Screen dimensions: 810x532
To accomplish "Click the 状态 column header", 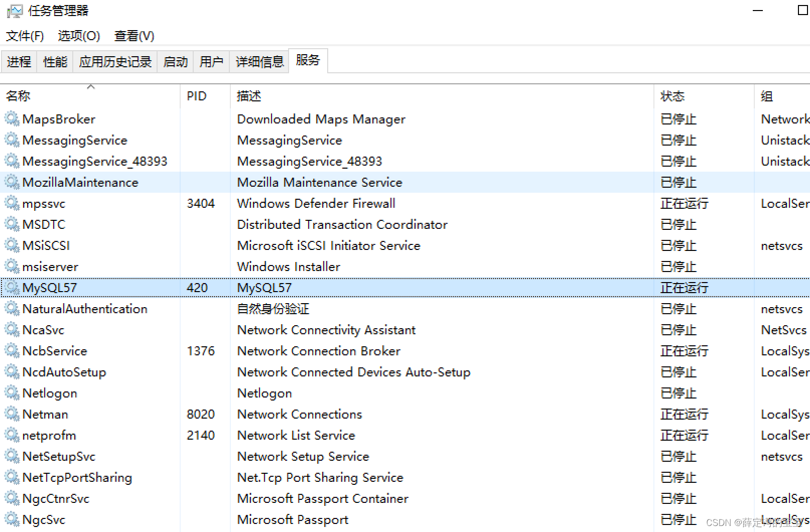I will 672,96.
